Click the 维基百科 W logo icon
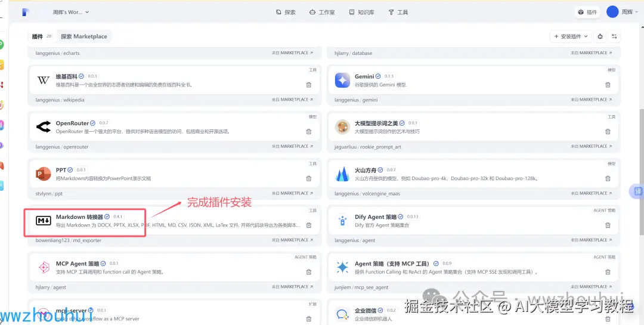The width and height of the screenshot is (644, 325). (44, 80)
